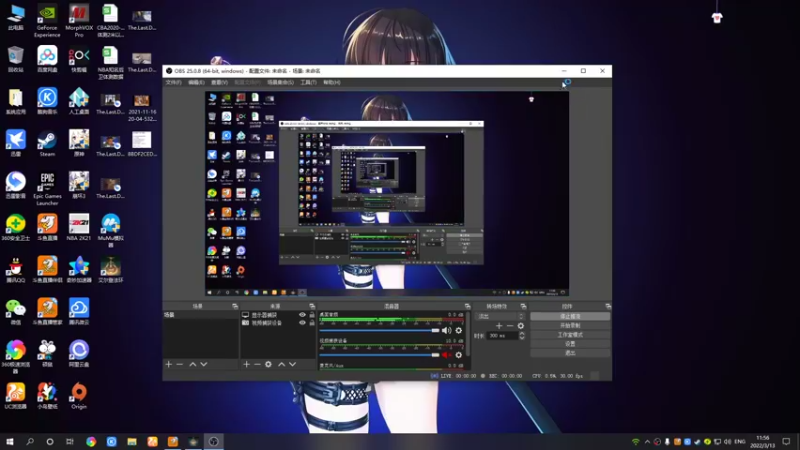
Task: Select Epic Games Launcher desktop icon
Action: tap(47, 189)
